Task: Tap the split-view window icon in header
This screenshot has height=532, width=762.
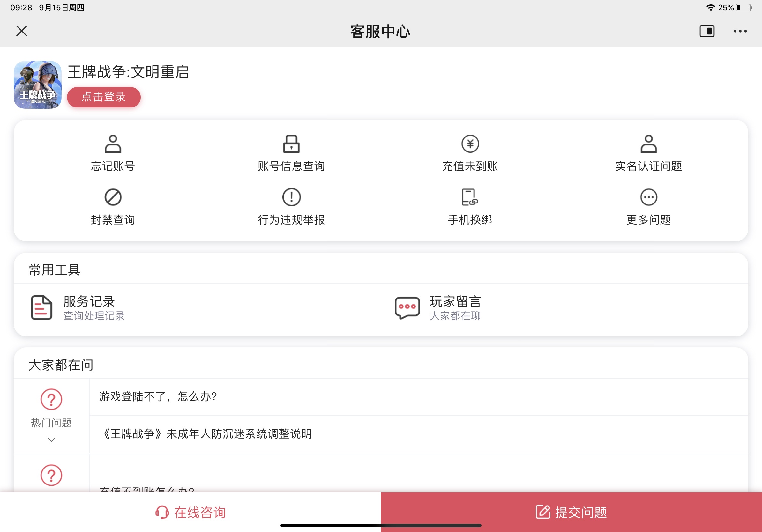Action: (707, 31)
